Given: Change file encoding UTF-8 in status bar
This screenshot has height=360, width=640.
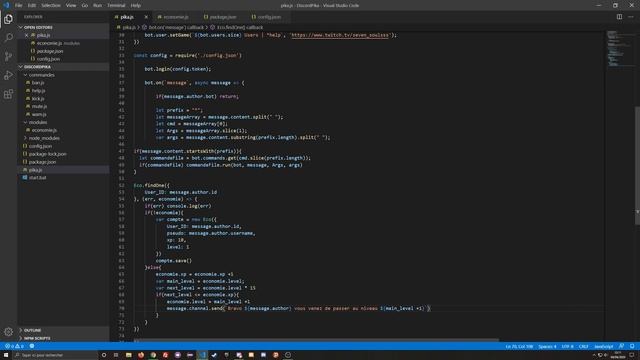Looking at the screenshot, I should point(567,346).
